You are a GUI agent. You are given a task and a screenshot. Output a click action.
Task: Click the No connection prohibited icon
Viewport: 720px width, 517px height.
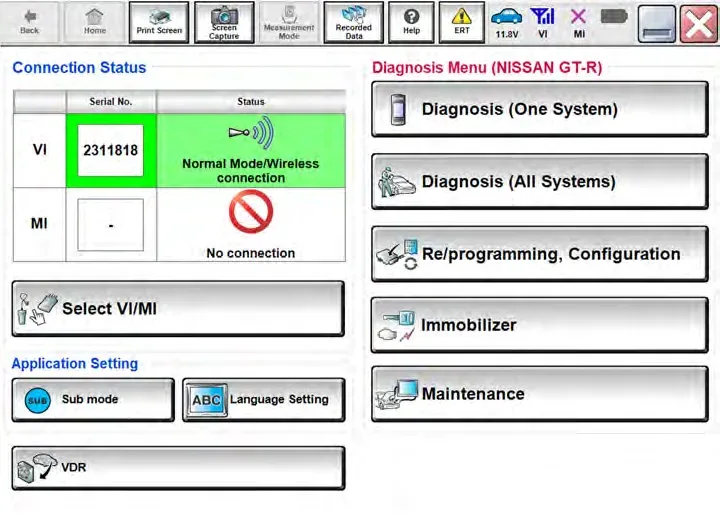(x=251, y=212)
